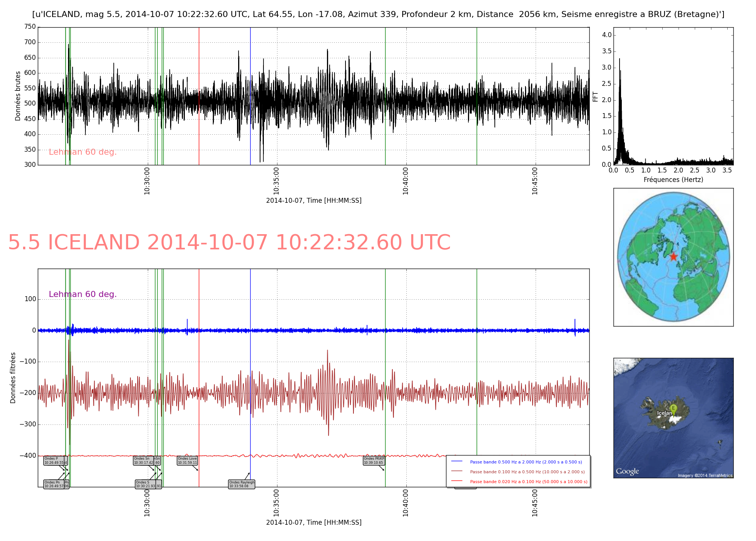
Task: Click the Fréquences (Hertz) axis label
Action: pyautogui.click(x=673, y=180)
